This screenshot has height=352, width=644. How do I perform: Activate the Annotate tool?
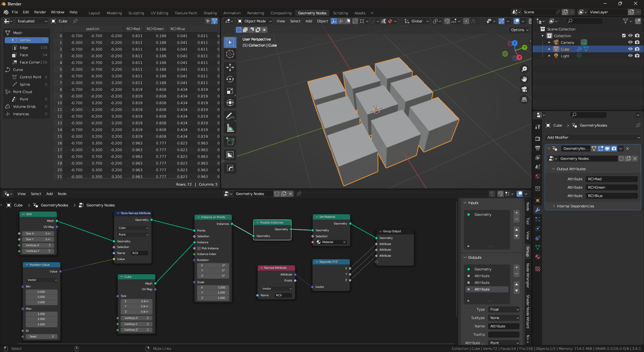(230, 116)
